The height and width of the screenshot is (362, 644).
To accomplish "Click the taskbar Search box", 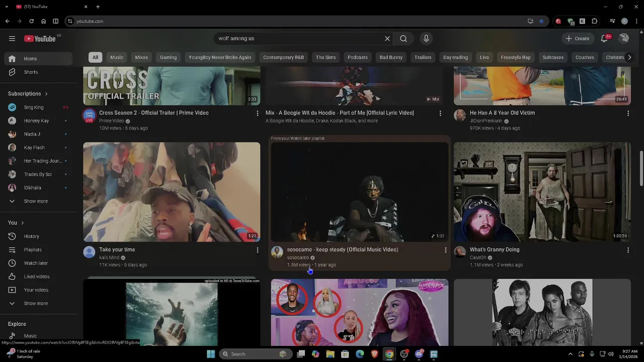I will (x=255, y=354).
